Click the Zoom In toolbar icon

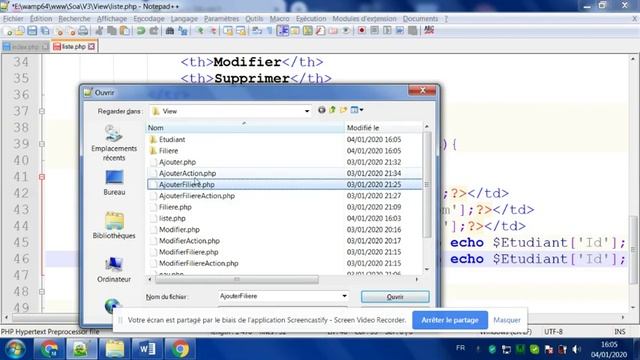point(200,31)
